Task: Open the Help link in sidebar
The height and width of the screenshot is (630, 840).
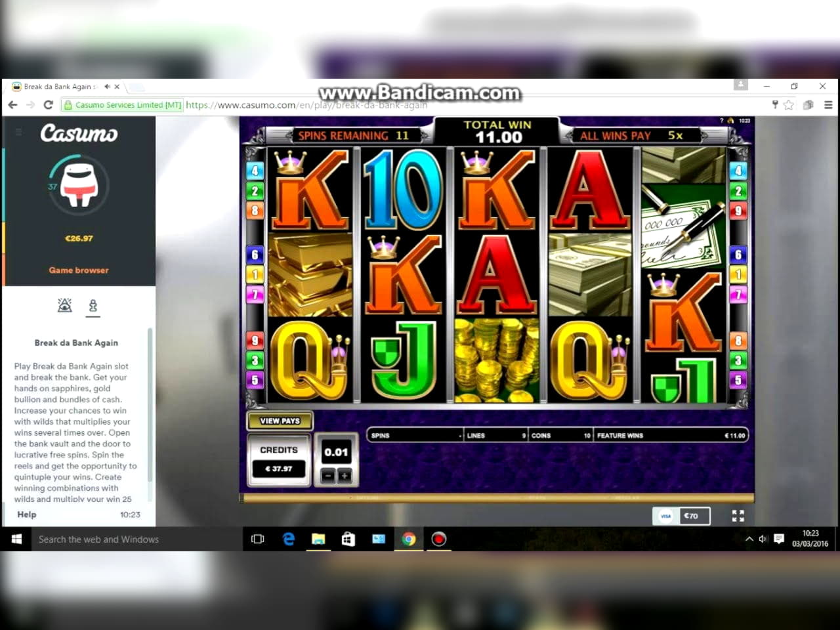Action: [27, 514]
